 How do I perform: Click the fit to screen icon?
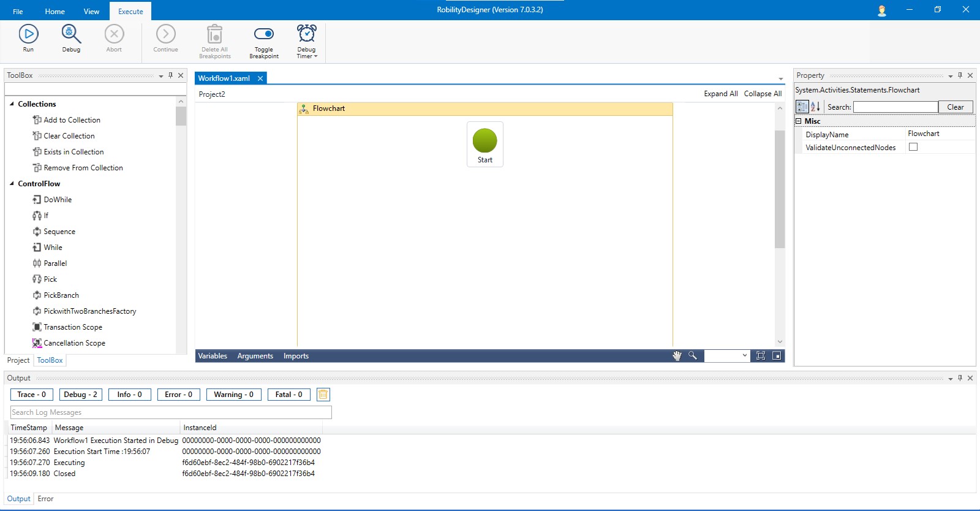[x=761, y=356]
